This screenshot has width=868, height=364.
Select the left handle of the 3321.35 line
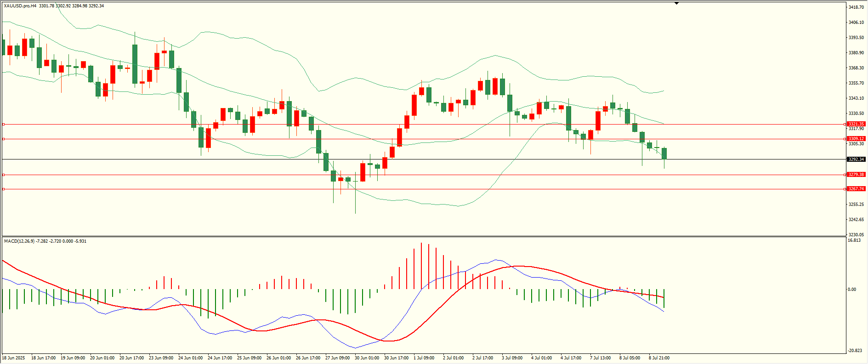pos(4,124)
